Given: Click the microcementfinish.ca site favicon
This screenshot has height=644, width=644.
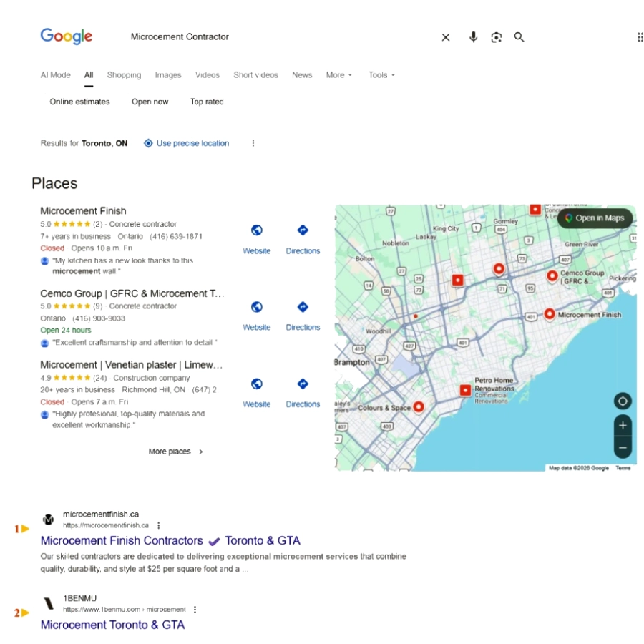Looking at the screenshot, I should [x=49, y=519].
